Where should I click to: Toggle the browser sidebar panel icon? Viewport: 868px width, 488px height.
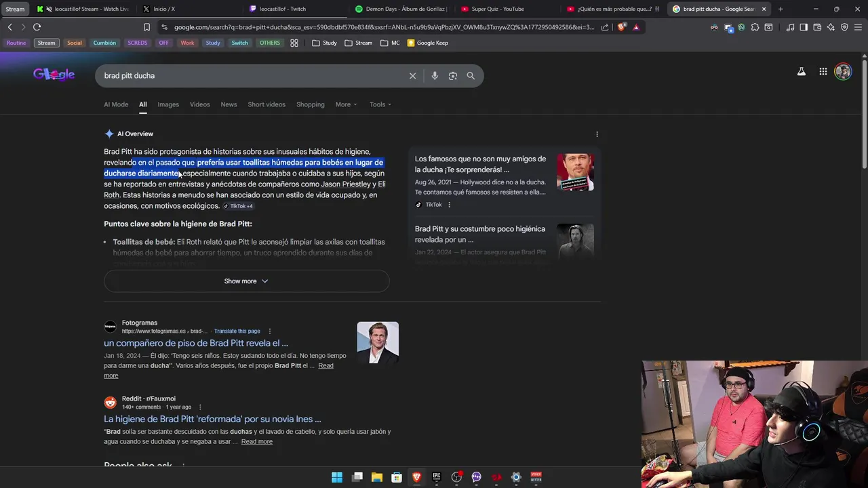(804, 27)
